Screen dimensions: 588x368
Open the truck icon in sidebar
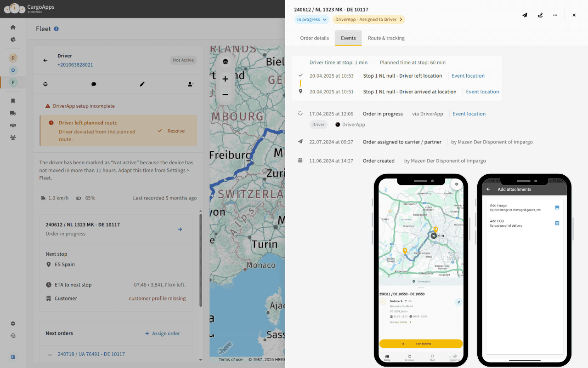13,113
